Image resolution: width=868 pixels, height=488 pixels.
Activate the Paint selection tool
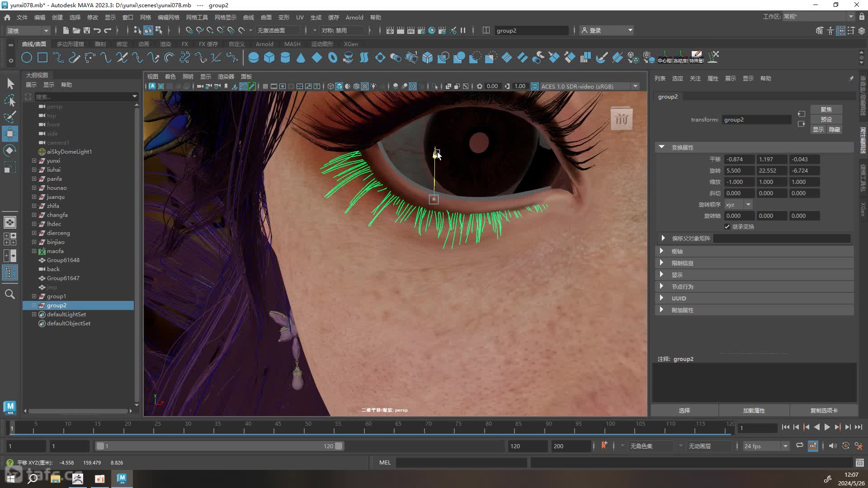click(10, 117)
